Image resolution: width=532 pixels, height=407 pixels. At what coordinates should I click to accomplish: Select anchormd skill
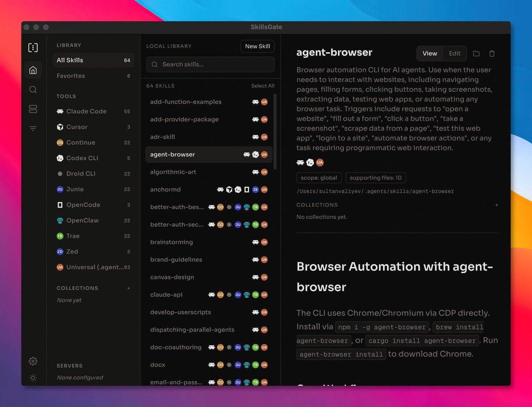pos(209,190)
